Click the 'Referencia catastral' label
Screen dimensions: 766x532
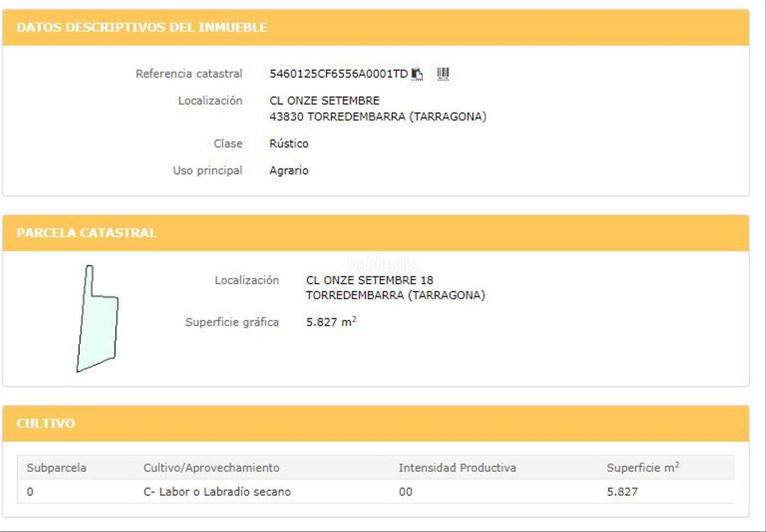[x=189, y=74]
